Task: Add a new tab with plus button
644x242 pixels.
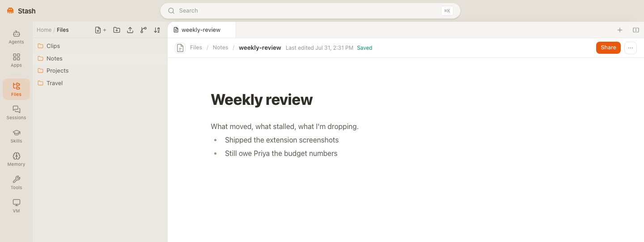Action: [620, 30]
